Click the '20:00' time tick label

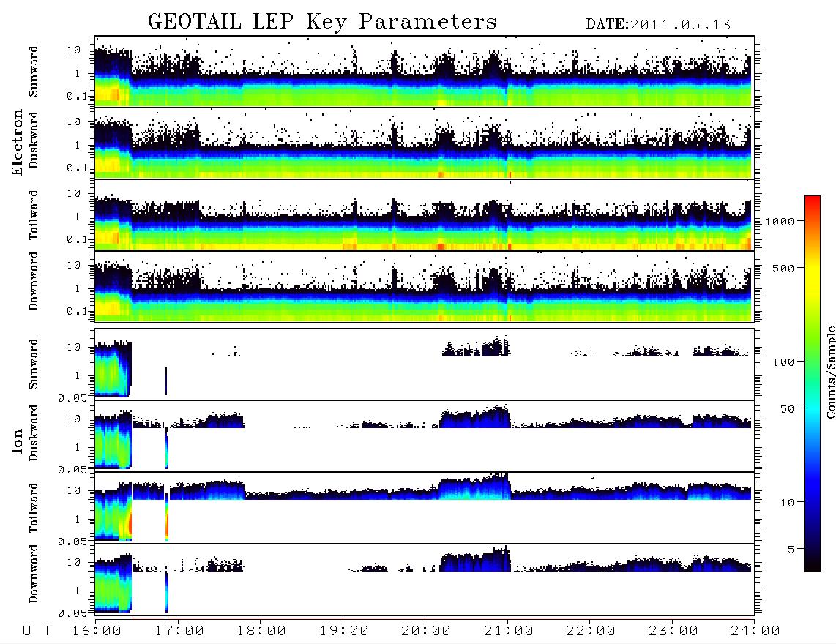pos(427,631)
